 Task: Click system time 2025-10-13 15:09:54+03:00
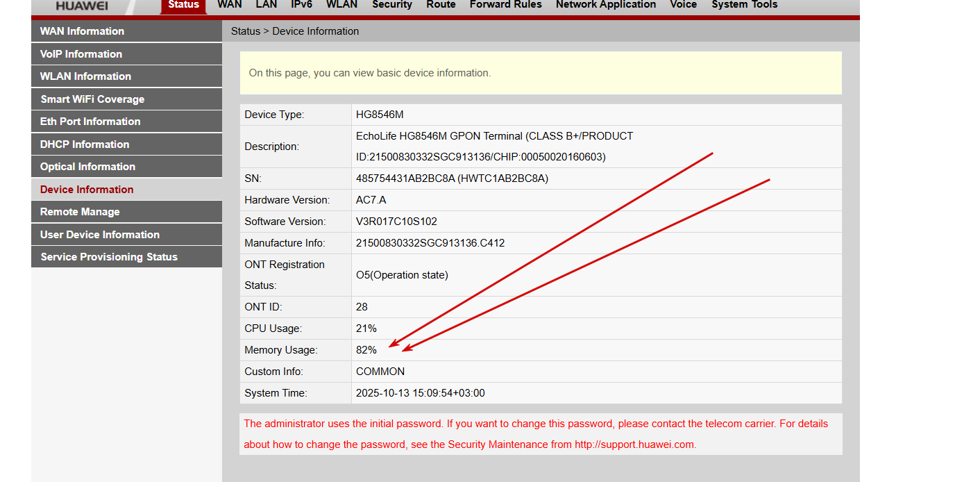pyautogui.click(x=421, y=393)
